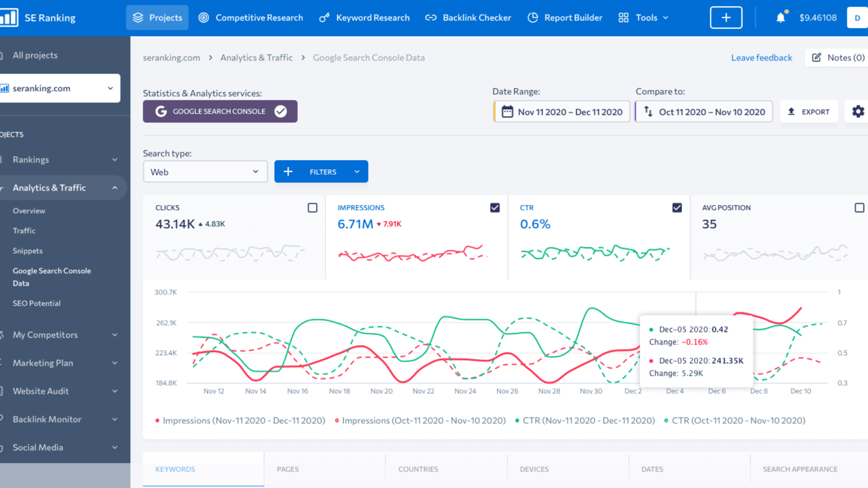Image resolution: width=868 pixels, height=488 pixels.
Task: Open settings gear icon near Export
Action: (x=858, y=111)
